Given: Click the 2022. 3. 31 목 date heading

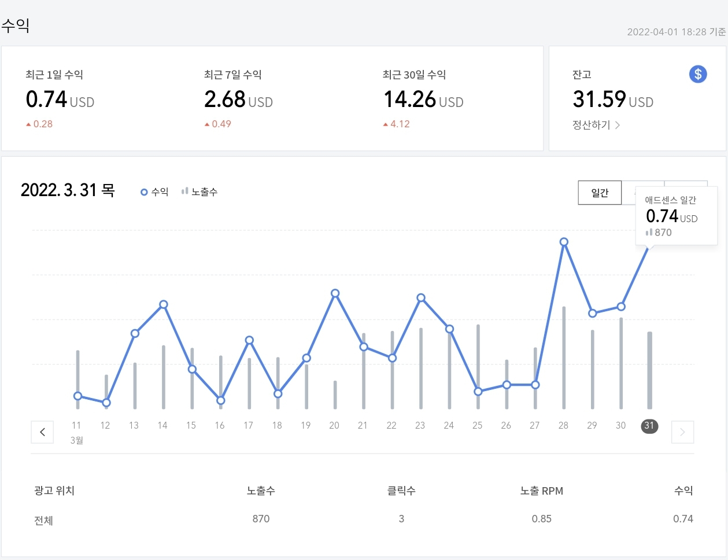Looking at the screenshot, I should [68, 190].
